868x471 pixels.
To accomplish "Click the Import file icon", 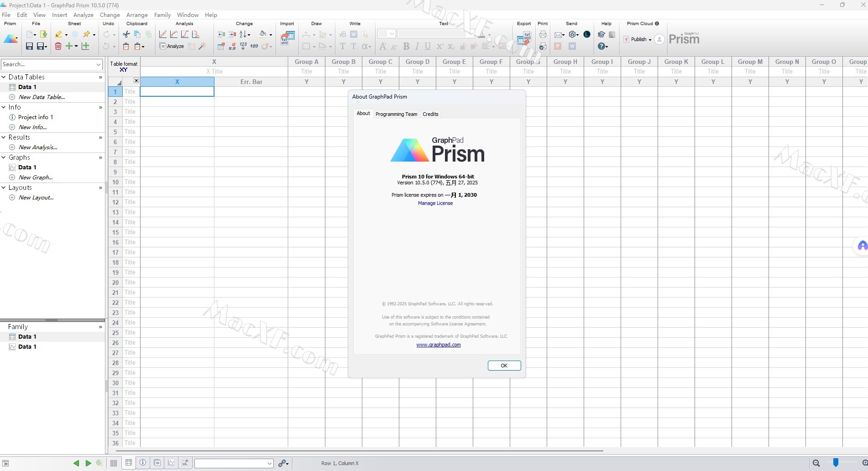I will click(287, 38).
